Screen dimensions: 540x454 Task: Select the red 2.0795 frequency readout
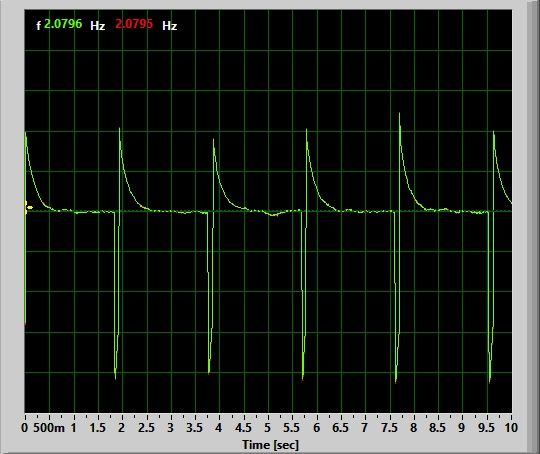[134, 24]
